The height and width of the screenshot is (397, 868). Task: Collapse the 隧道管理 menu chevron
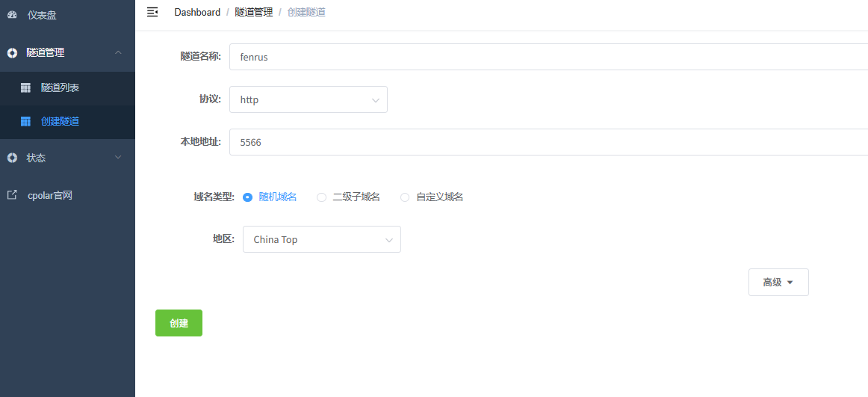(x=118, y=52)
